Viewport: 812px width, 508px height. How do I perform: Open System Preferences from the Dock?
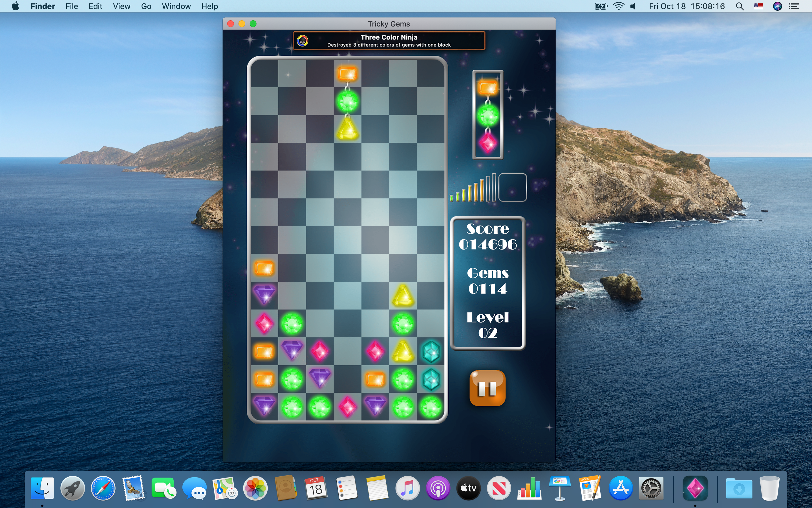(x=651, y=488)
